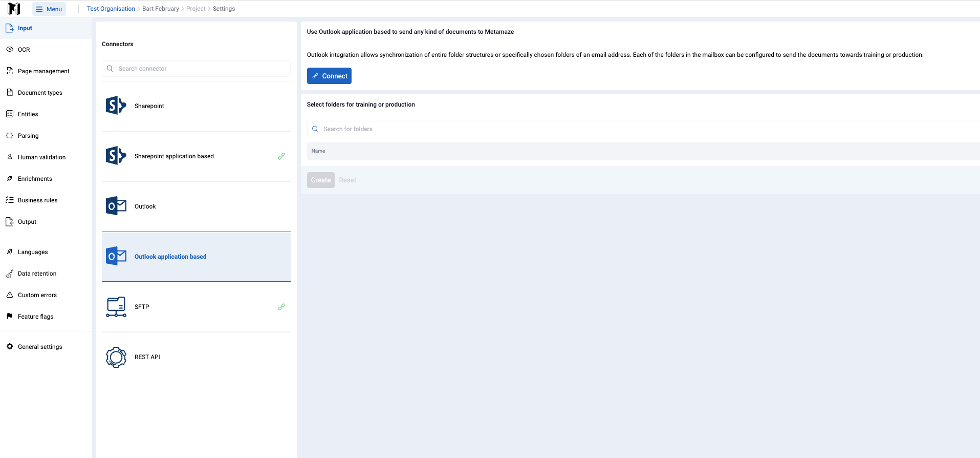The width and height of the screenshot is (980, 458).
Task: Select the Sharepoint connector logo
Action: pos(116,106)
